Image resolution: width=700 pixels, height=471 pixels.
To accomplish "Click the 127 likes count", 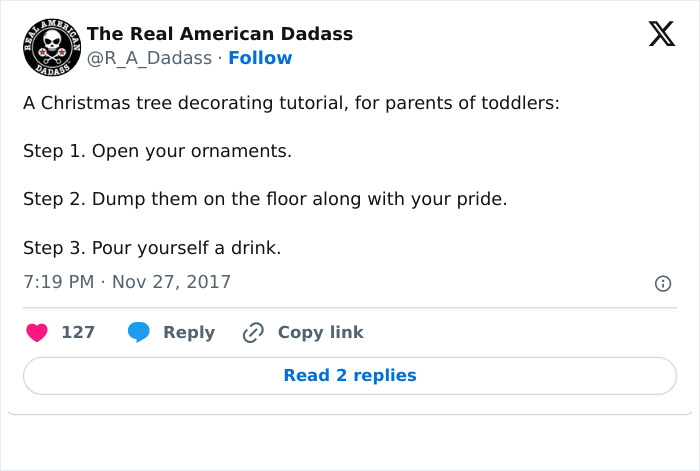I will click(78, 332).
